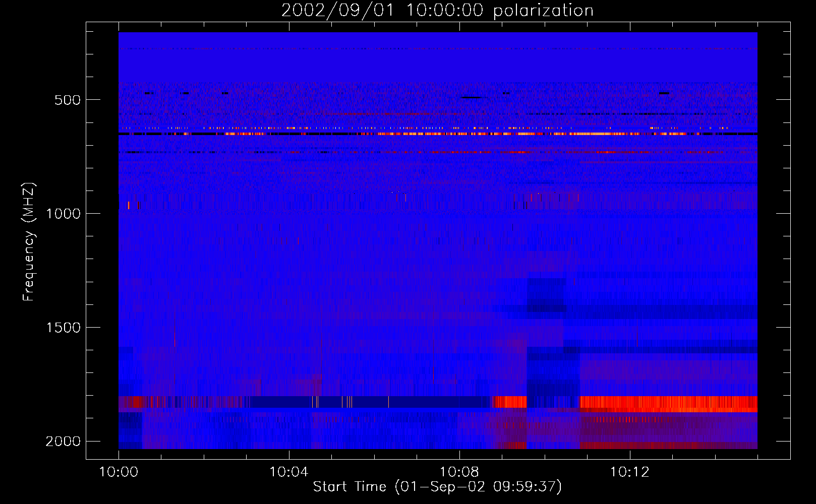
Task: Click the 10:12 time tick label
Action: coord(630,472)
